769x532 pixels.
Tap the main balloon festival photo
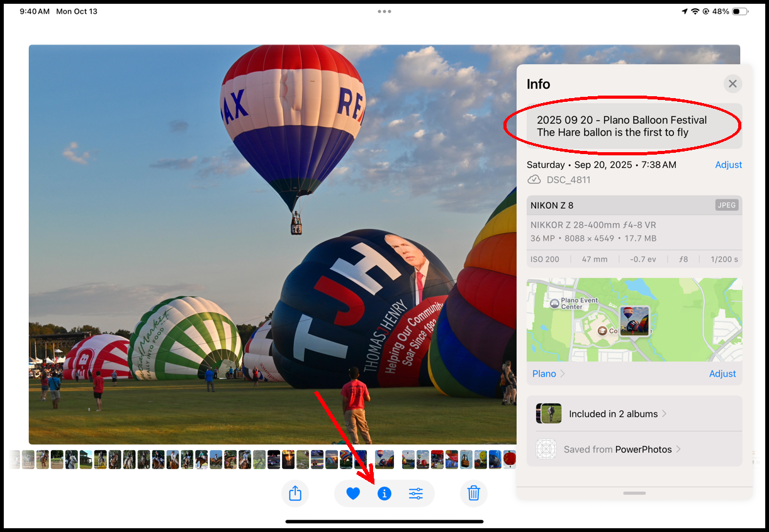pyautogui.click(x=272, y=244)
